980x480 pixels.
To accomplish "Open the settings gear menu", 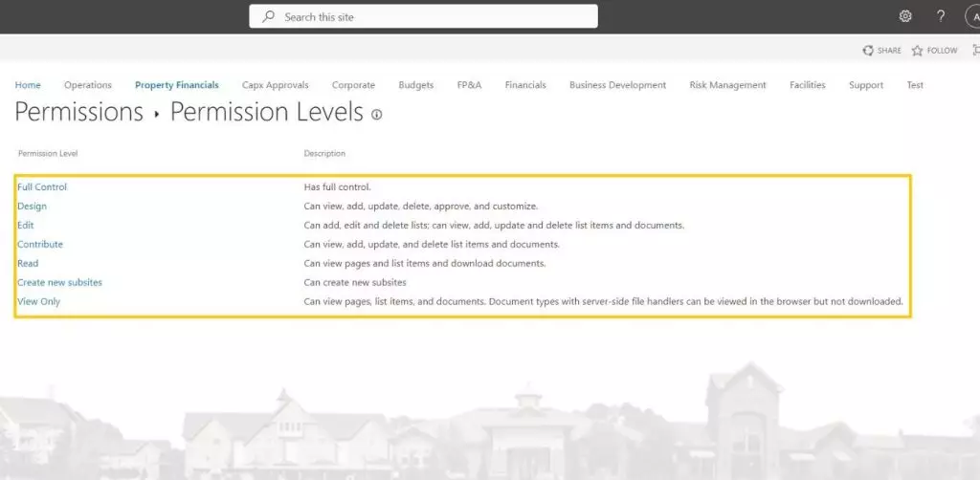I will (905, 16).
